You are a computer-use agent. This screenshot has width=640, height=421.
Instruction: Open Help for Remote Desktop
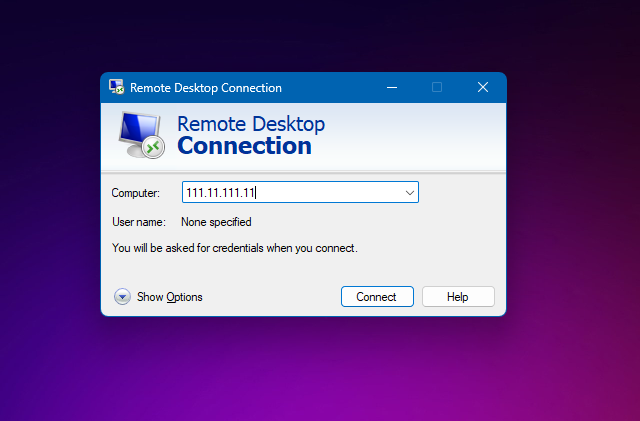(x=458, y=296)
